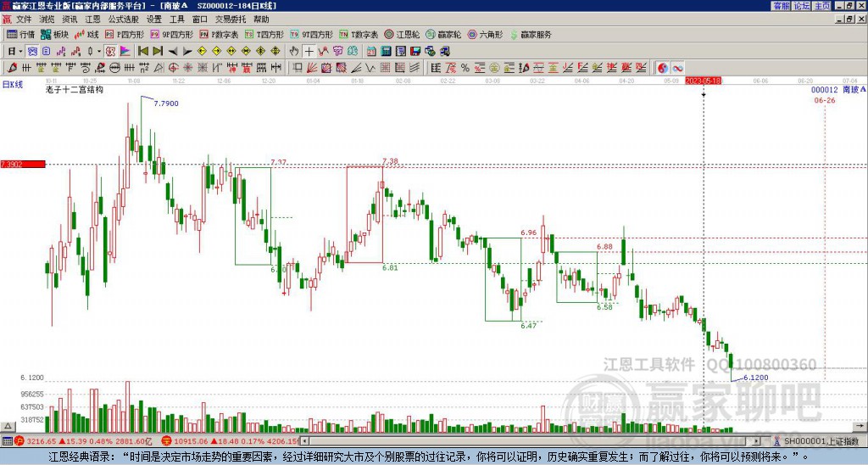The width and height of the screenshot is (868, 465).
Task: Click the 6.1200 low price label on chart
Action: (x=755, y=378)
